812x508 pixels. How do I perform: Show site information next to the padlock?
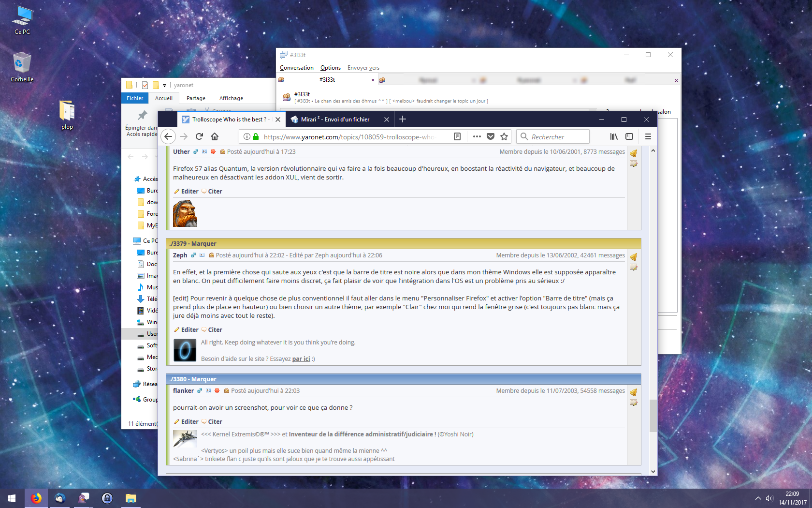(x=247, y=136)
